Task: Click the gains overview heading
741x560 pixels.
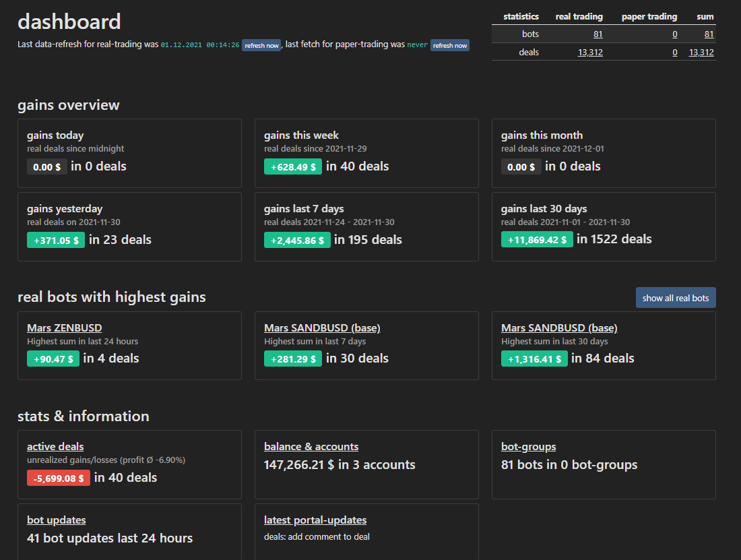Action: [69, 105]
